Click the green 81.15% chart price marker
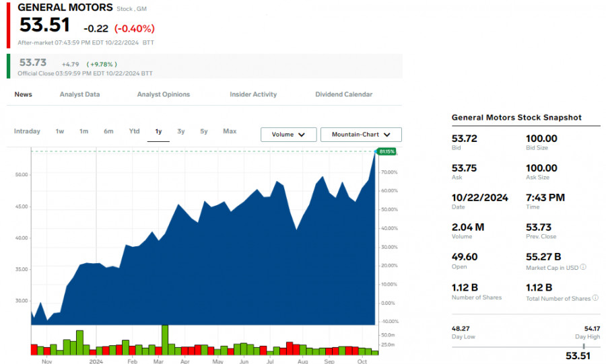 coord(386,151)
